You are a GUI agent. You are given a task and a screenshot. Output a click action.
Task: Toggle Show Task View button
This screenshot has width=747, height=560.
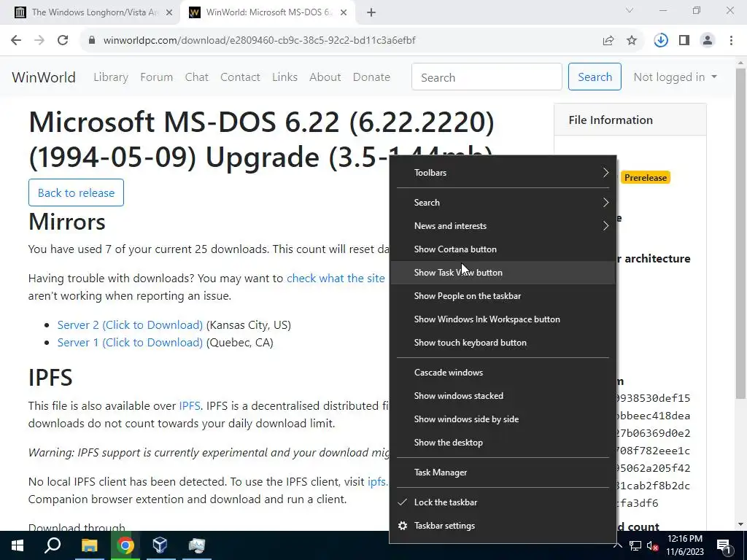coord(503,273)
